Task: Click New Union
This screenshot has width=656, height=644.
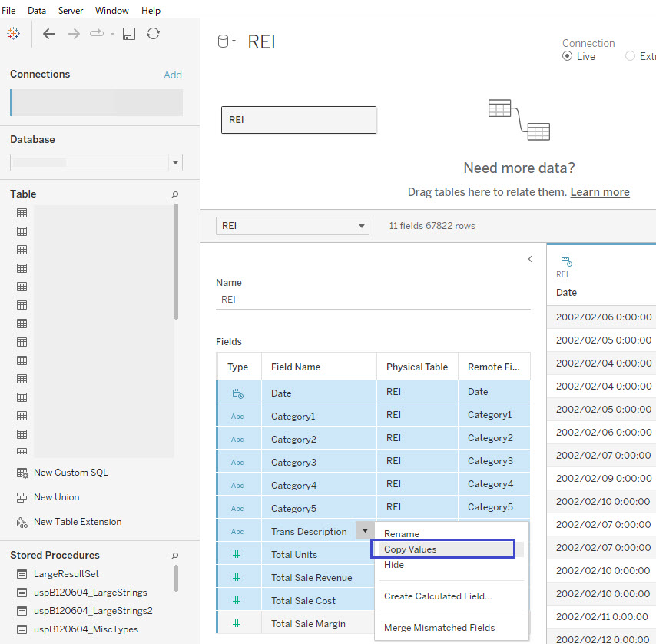Action: pos(57,497)
